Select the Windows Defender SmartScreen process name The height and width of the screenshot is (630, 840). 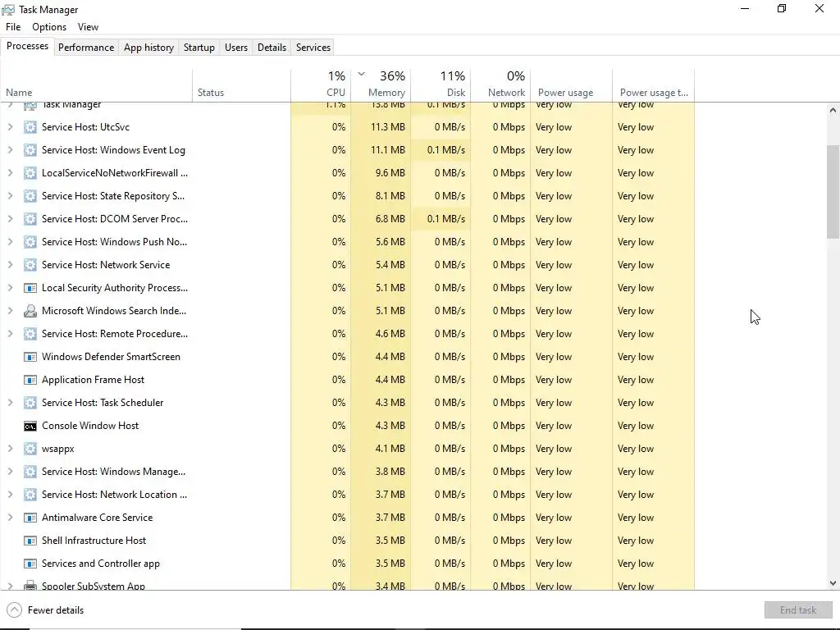pyautogui.click(x=111, y=357)
